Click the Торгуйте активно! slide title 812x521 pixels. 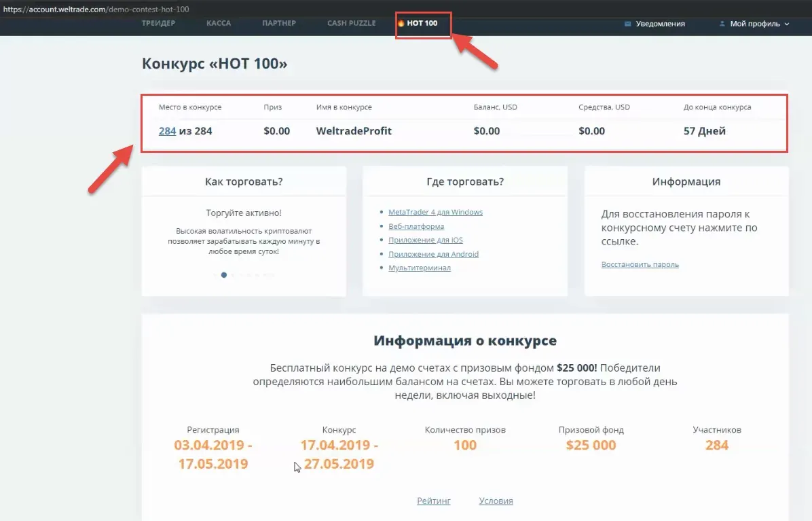244,213
